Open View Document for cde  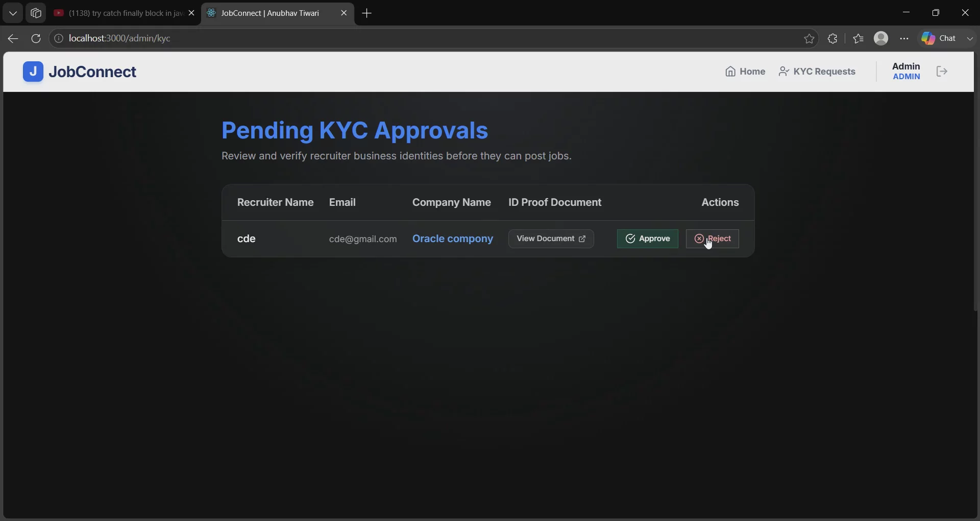click(551, 239)
